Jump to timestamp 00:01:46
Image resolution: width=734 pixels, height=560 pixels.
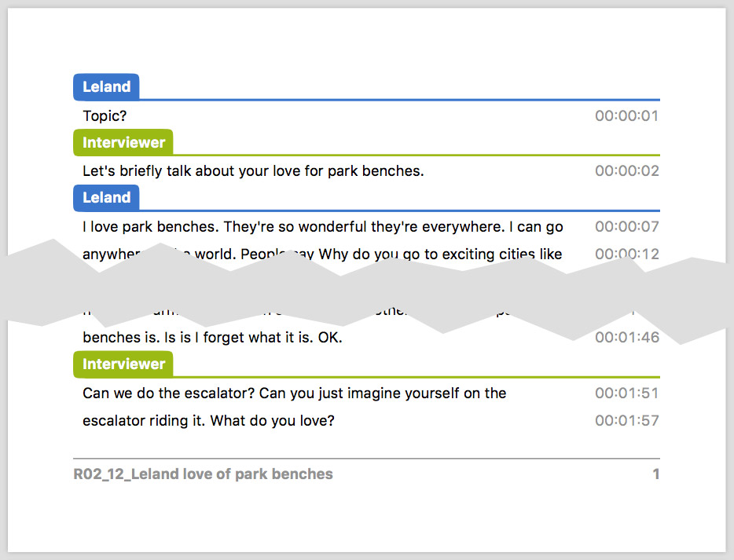click(x=626, y=339)
